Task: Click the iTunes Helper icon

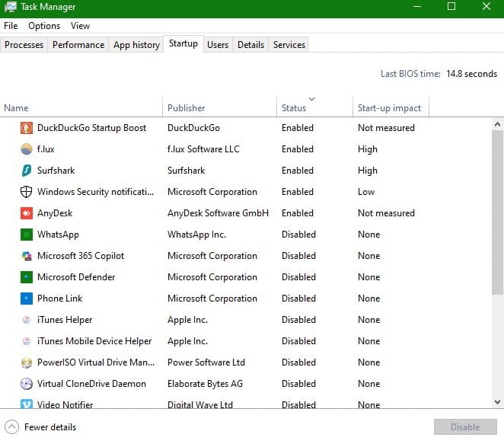Action: point(27,320)
